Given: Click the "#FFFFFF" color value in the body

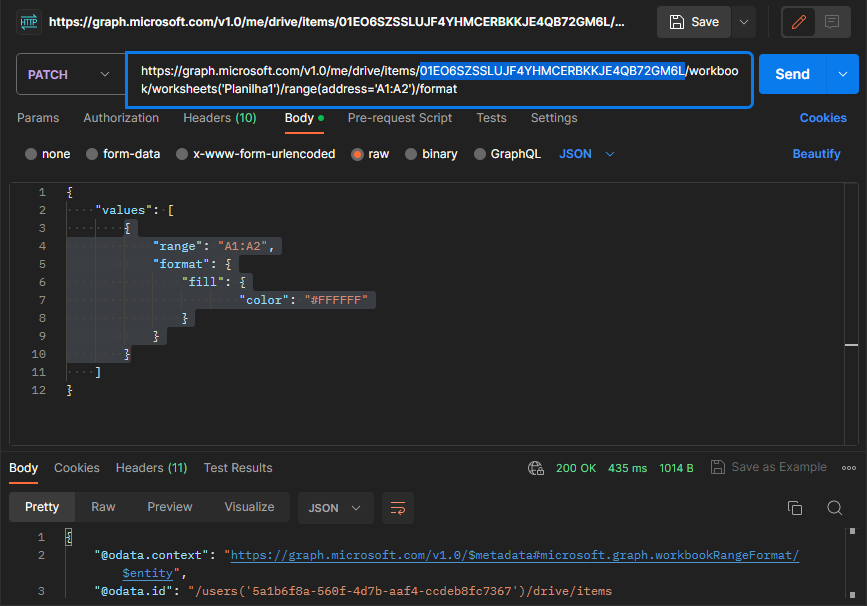Looking at the screenshot, I should click(336, 300).
